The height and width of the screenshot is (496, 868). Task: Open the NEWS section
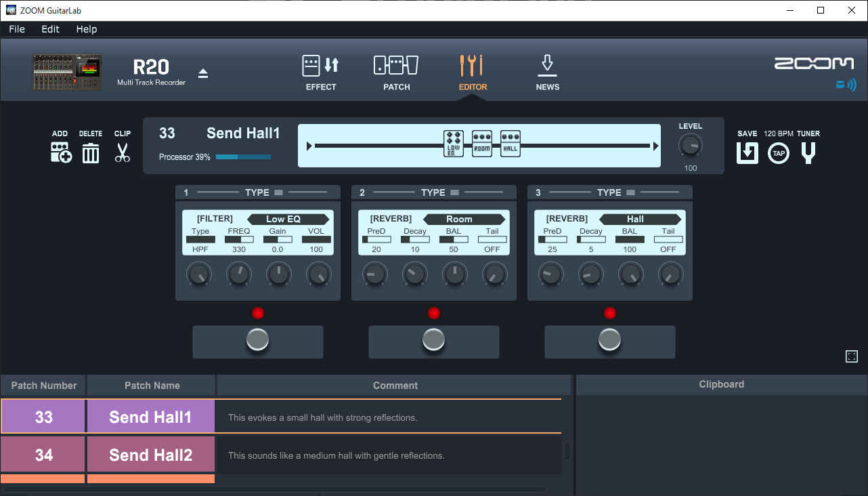click(x=547, y=73)
